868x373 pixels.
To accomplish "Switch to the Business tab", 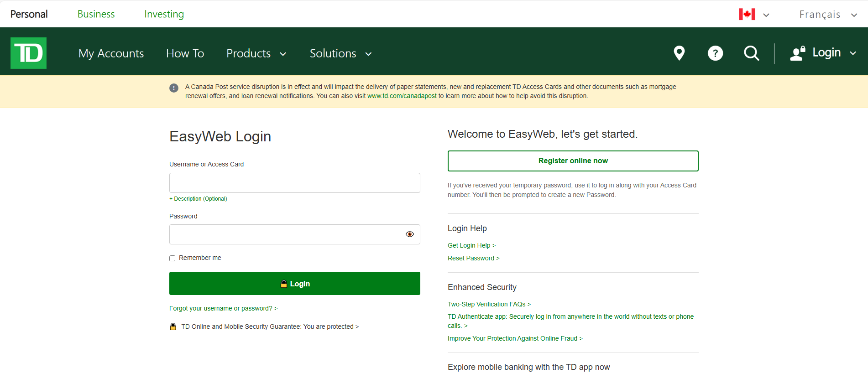I will pyautogui.click(x=96, y=14).
